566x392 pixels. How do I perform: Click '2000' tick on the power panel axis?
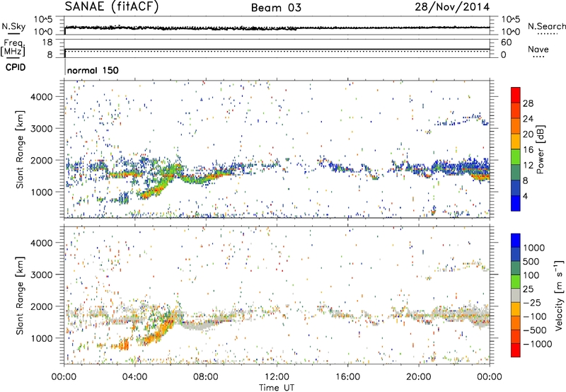click(42, 160)
